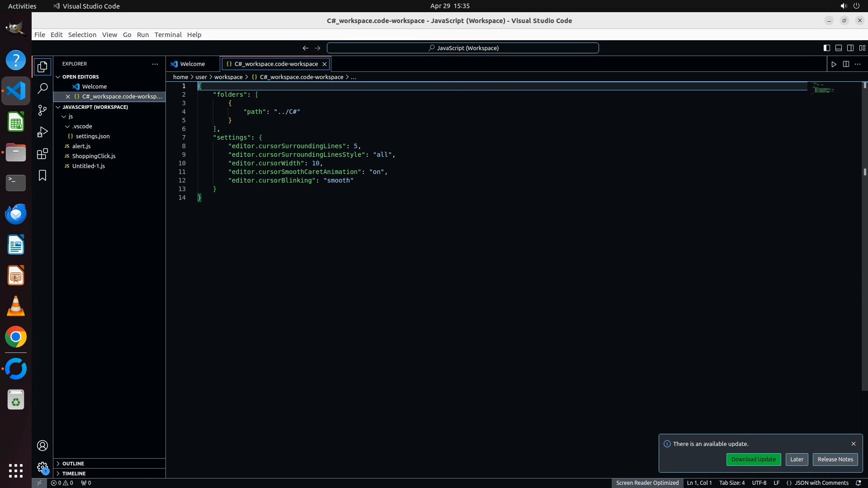
Task: Open Run and Debug view
Action: (42, 131)
